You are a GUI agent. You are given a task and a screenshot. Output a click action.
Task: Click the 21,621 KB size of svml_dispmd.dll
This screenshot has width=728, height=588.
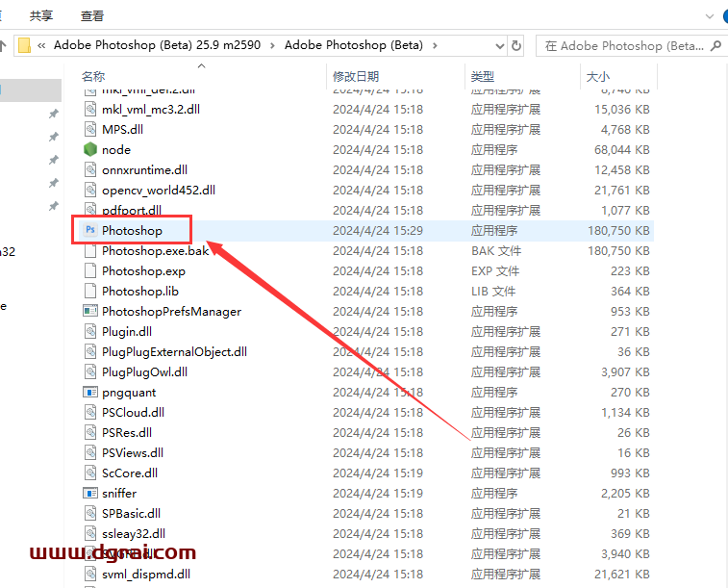tap(622, 575)
